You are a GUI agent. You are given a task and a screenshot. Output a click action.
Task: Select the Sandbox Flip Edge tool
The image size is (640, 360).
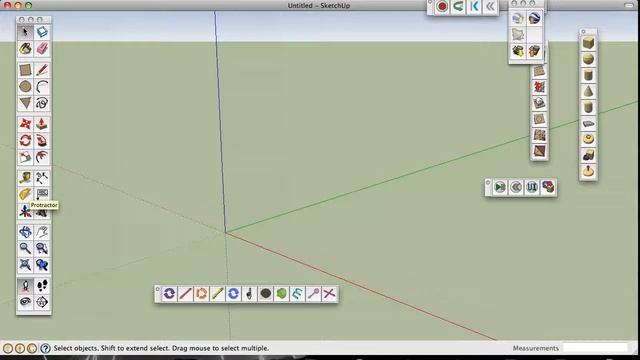(539, 151)
